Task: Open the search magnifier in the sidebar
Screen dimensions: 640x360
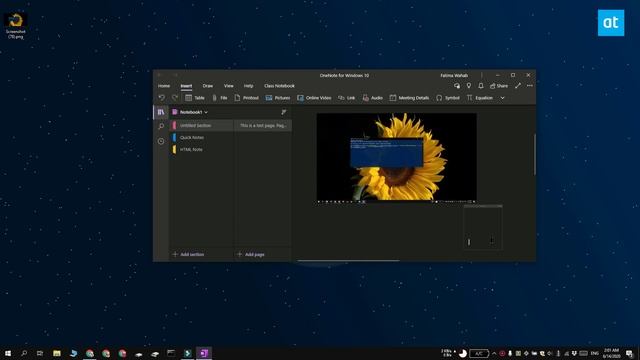Action: (161, 127)
